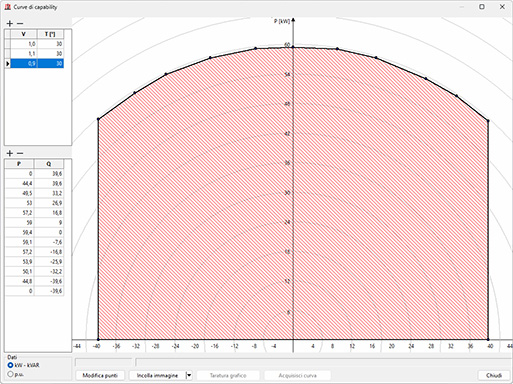Select the V cell with value 1,1
The width and height of the screenshot is (513, 384).
[24, 54]
